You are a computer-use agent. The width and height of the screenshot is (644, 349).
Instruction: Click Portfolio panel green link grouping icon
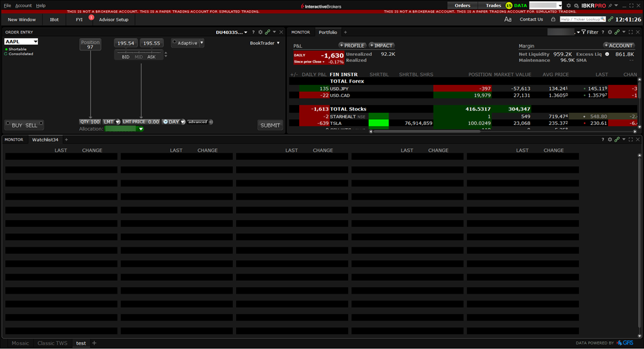[617, 32]
